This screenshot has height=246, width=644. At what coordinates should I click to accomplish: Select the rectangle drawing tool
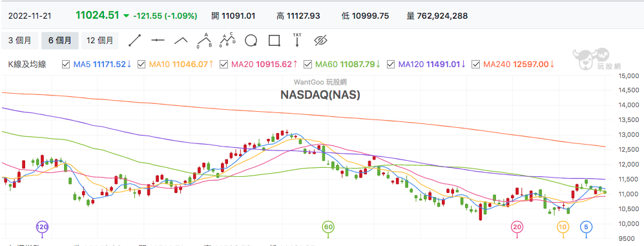point(274,41)
